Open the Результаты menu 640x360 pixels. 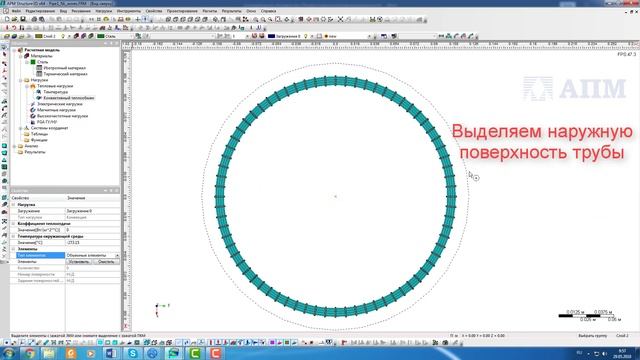point(231,11)
